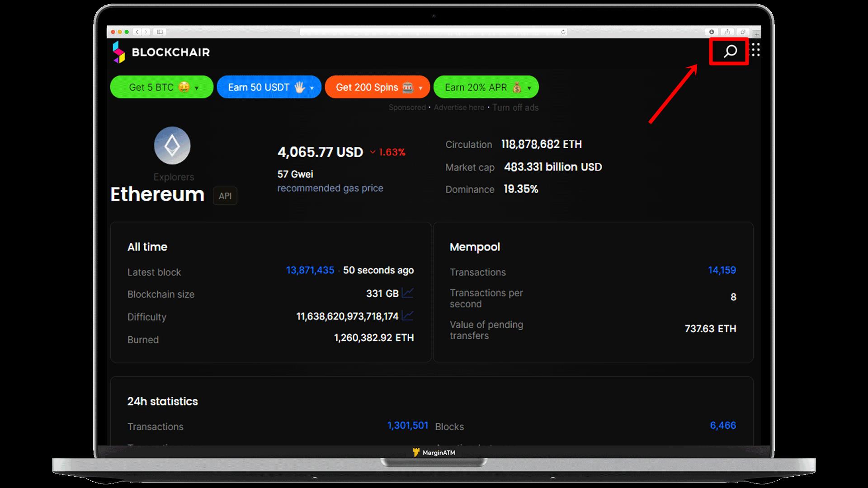Screen dimensions: 868x488
Task: Reload the page from address bar
Action: click(563, 32)
